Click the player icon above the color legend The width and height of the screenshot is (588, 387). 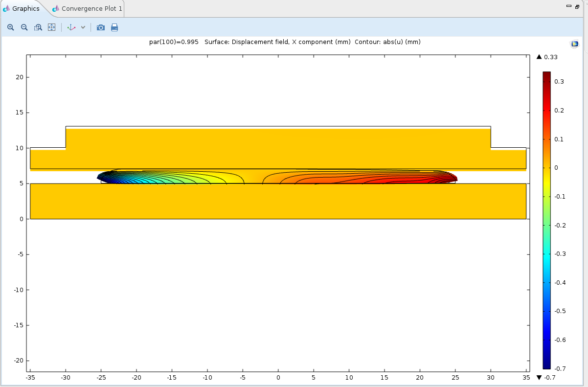click(574, 44)
